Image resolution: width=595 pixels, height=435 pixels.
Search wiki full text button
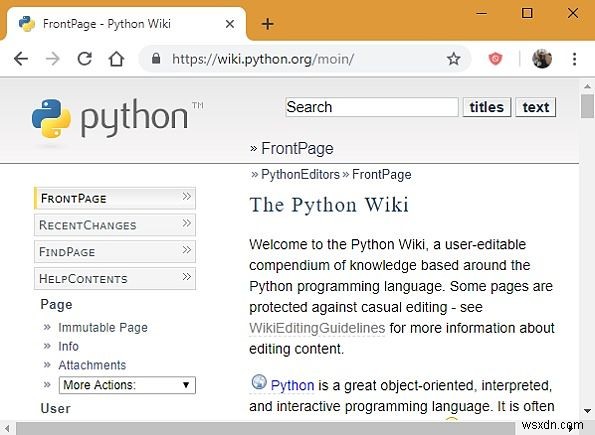pyautogui.click(x=535, y=107)
